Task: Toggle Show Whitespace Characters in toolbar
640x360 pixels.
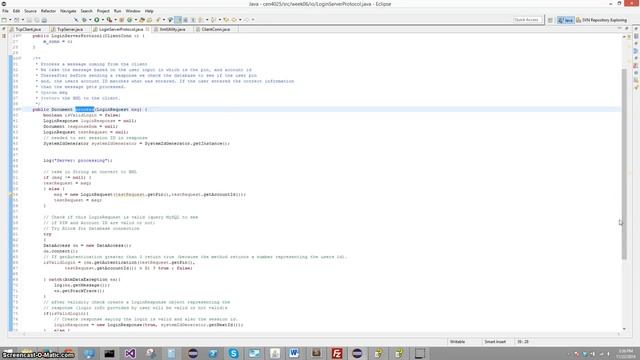Action: click(192, 20)
